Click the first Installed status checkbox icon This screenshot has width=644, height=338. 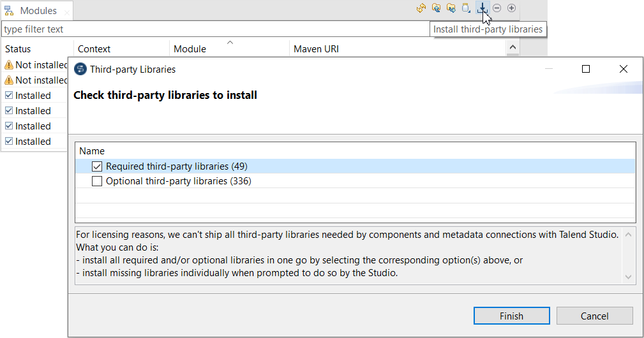[9, 96]
